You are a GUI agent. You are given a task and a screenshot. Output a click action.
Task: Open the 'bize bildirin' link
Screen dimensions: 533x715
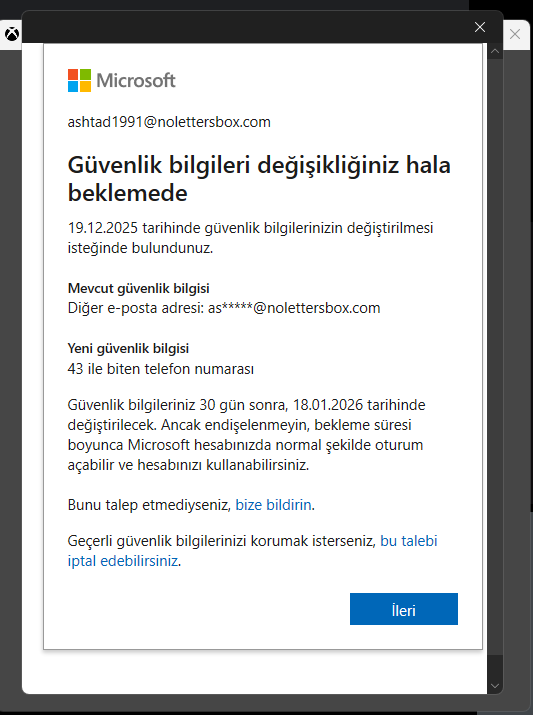point(273,505)
